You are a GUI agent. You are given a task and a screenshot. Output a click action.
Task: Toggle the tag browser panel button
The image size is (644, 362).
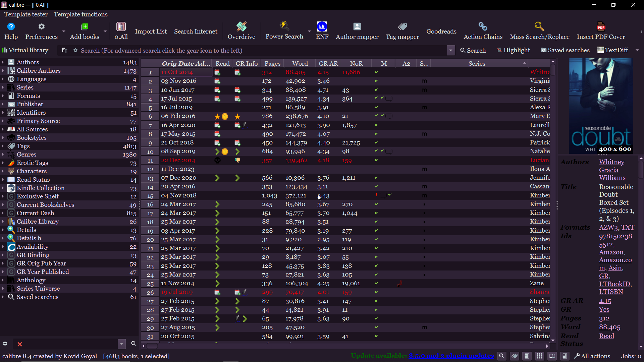tap(514, 356)
